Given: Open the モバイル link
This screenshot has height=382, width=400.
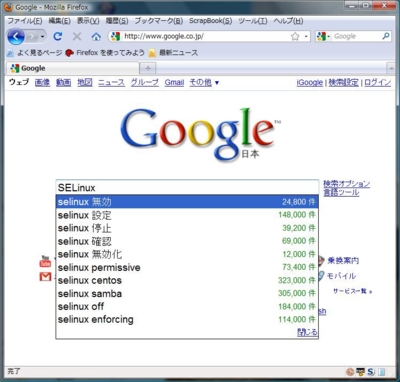Looking at the screenshot, I should [341, 276].
